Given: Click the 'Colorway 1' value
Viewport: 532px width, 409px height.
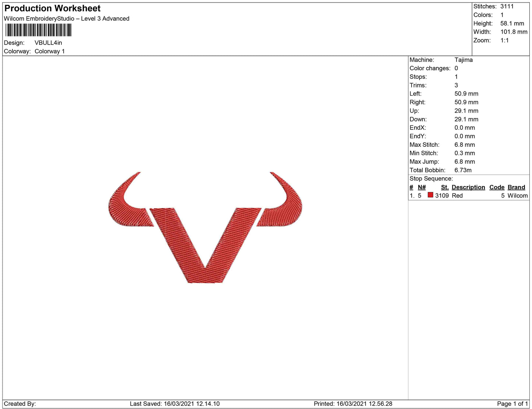Looking at the screenshot, I should (x=50, y=51).
